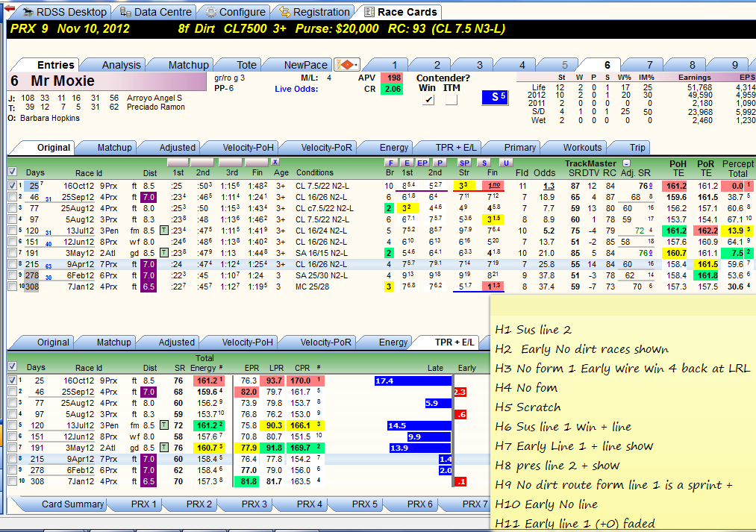This screenshot has width=756, height=532.
Task: Open the Registration tab
Action: pyautogui.click(x=314, y=12)
